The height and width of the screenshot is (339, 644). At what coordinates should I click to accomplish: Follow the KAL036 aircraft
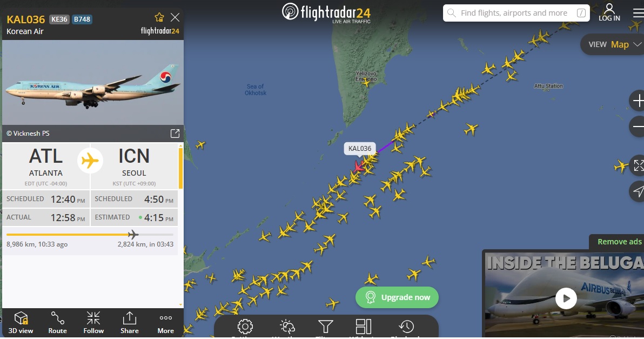pos(93,323)
